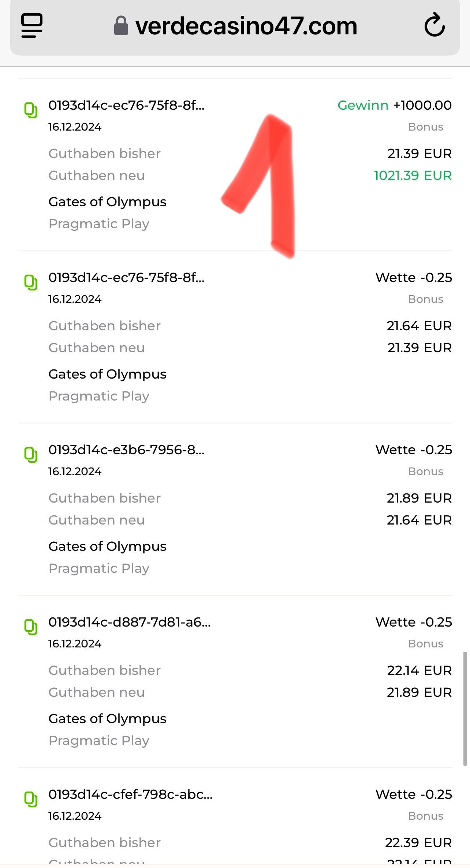Image resolution: width=470 pixels, height=868 pixels.
Task: Tap the green 1021.39 EUR new balance
Action: click(x=413, y=176)
